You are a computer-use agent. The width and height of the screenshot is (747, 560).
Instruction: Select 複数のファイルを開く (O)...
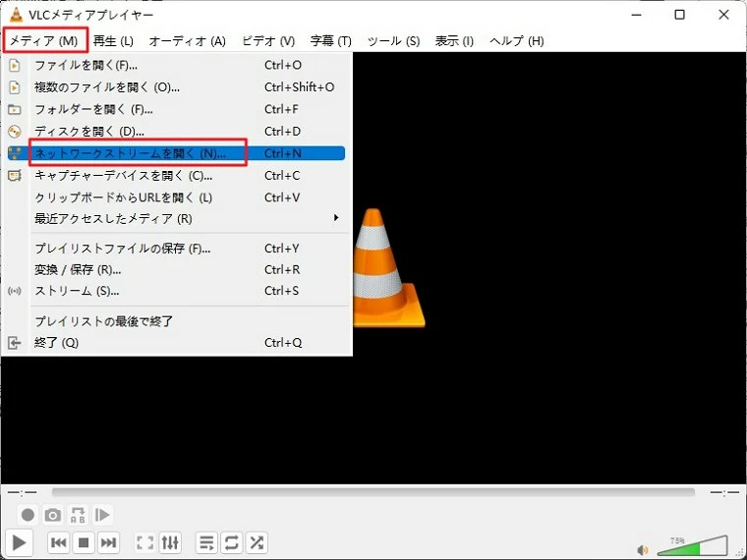click(176, 87)
